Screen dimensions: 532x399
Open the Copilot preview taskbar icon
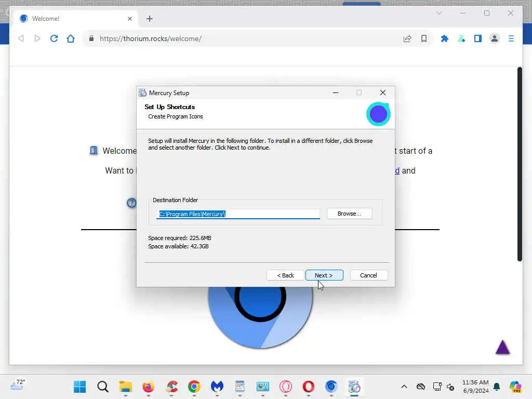pos(515,387)
